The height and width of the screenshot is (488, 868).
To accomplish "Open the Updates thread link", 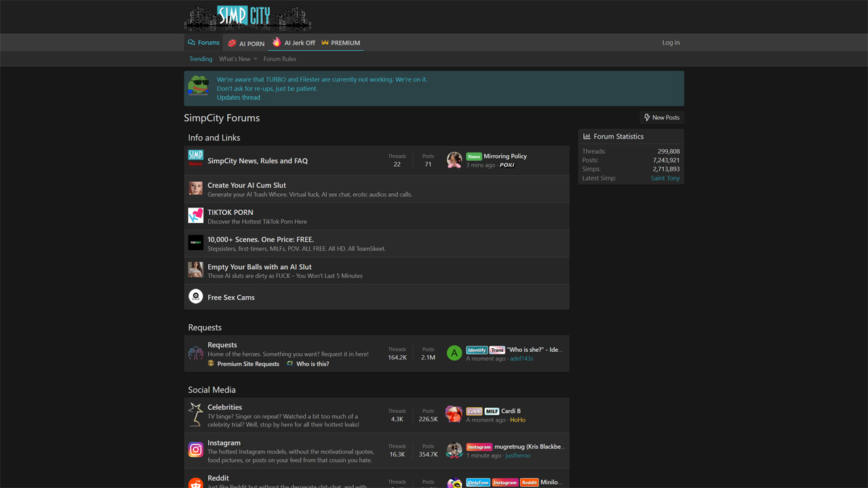I will pos(238,98).
